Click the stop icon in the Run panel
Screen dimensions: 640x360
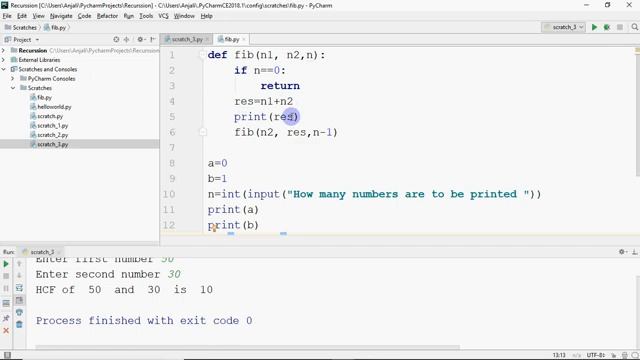(x=6, y=276)
